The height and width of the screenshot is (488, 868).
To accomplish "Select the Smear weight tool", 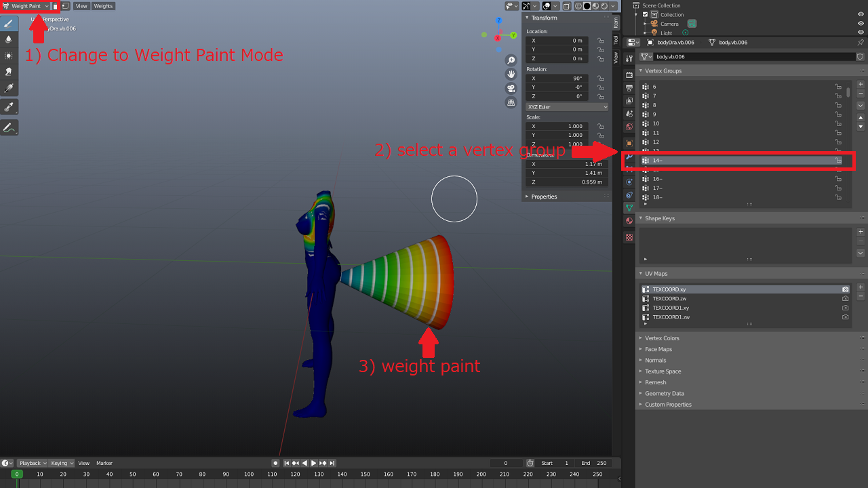I will coord(9,72).
